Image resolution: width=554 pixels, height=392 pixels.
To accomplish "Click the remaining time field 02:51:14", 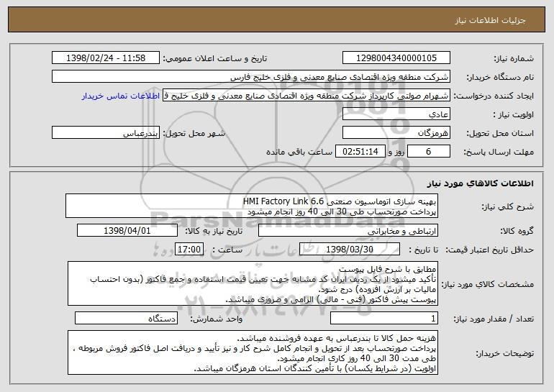I will pyautogui.click(x=360, y=152).
